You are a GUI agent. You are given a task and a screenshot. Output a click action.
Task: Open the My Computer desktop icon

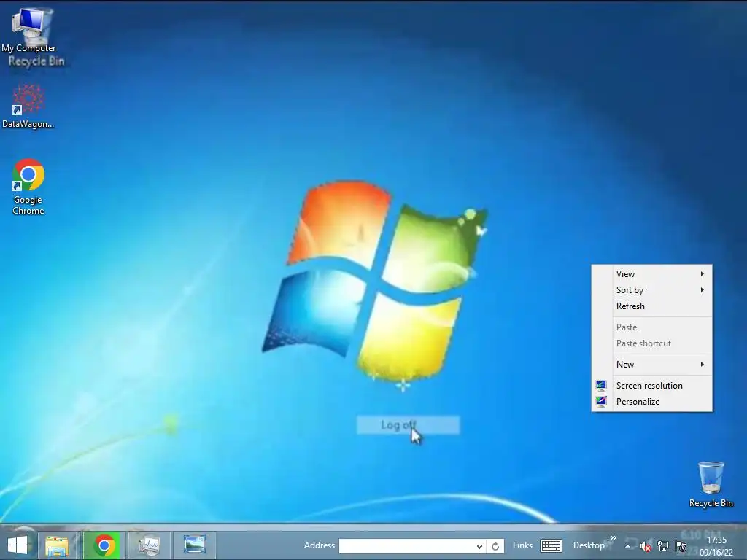click(29, 29)
